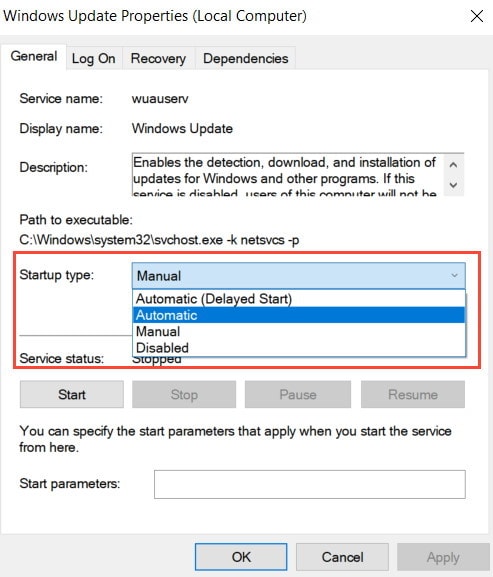The width and height of the screenshot is (493, 577).
Task: Click the description scroll down arrow
Action: coord(453,185)
